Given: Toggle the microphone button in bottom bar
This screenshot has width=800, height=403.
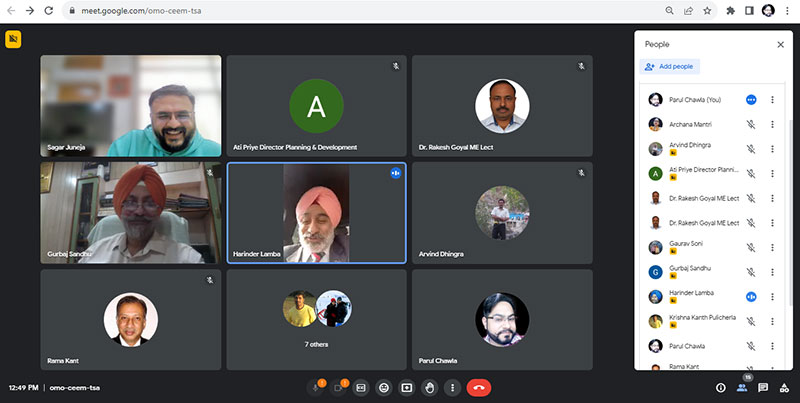Looking at the screenshot, I should pos(315,387).
